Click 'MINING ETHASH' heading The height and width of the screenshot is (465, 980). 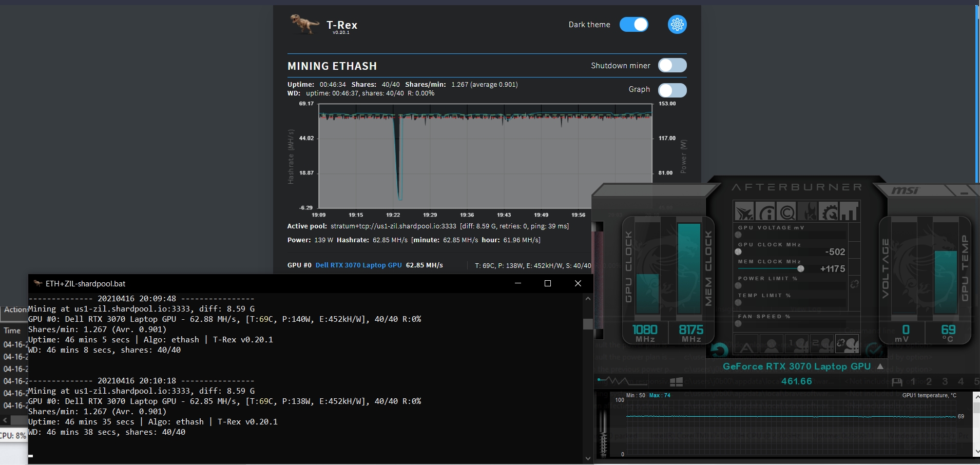click(x=332, y=66)
